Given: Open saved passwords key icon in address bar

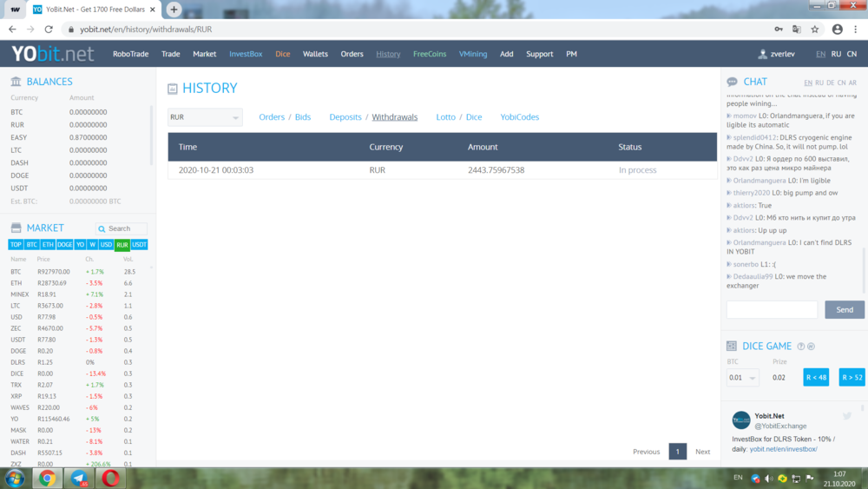Looking at the screenshot, I should tap(779, 30).
